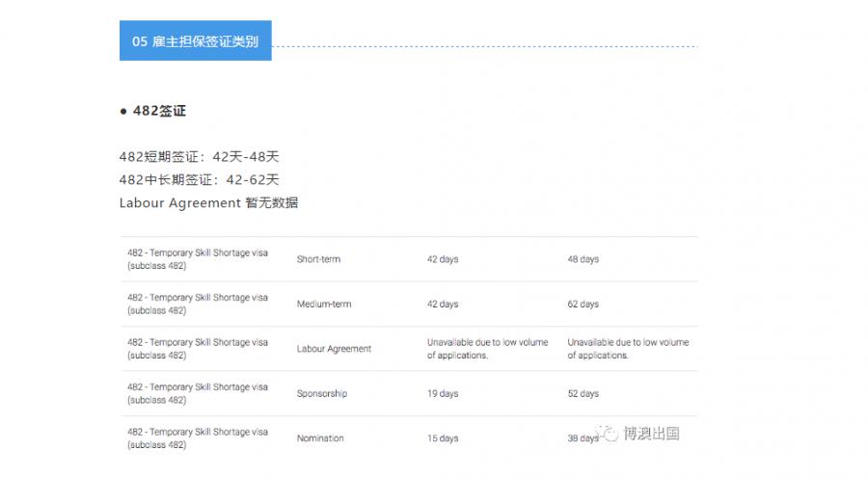Screen dimensions: 868x478
Task: Click 15 days in Nomination row
Action: click(x=443, y=438)
